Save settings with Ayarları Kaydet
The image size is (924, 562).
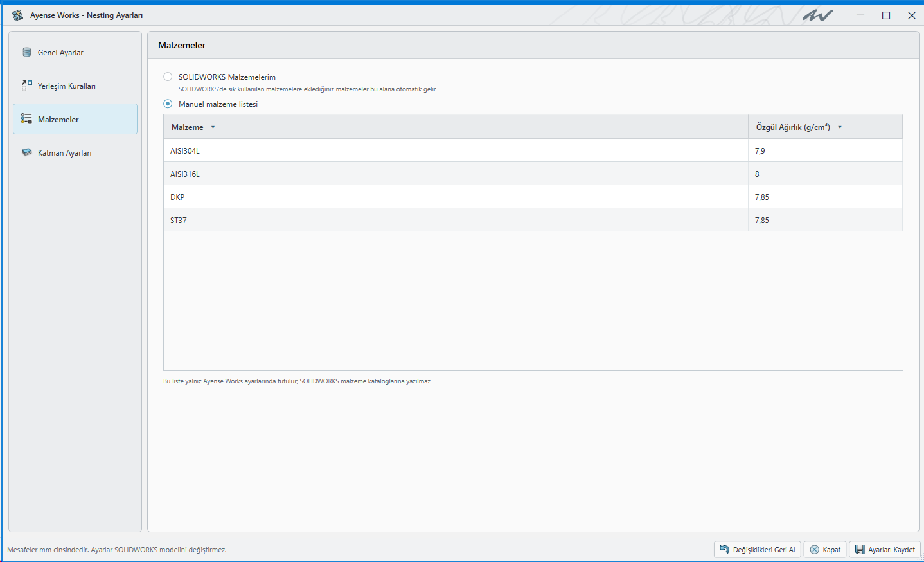tap(885, 550)
